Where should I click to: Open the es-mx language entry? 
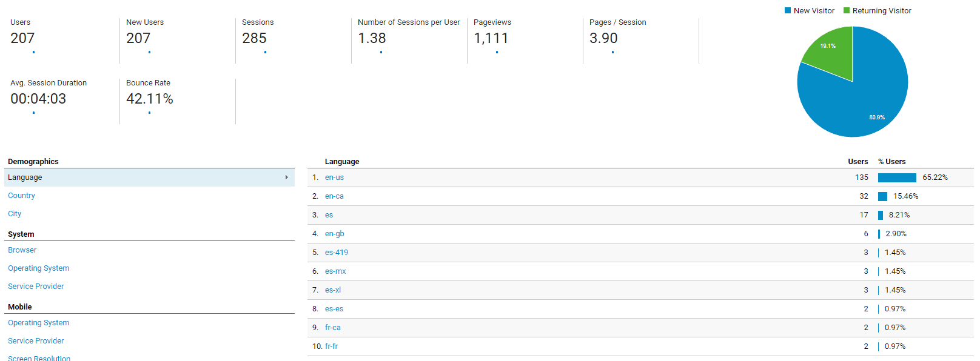pyautogui.click(x=335, y=271)
